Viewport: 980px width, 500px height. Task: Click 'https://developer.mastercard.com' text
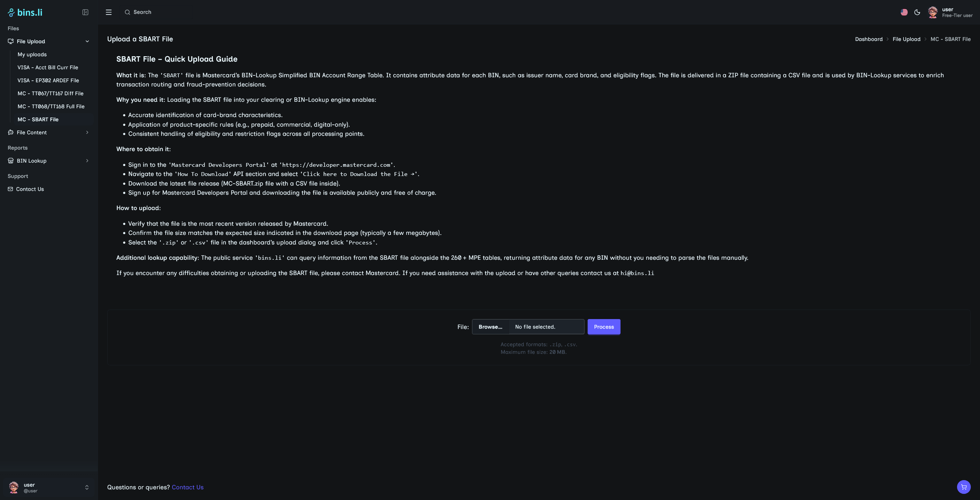[336, 165]
